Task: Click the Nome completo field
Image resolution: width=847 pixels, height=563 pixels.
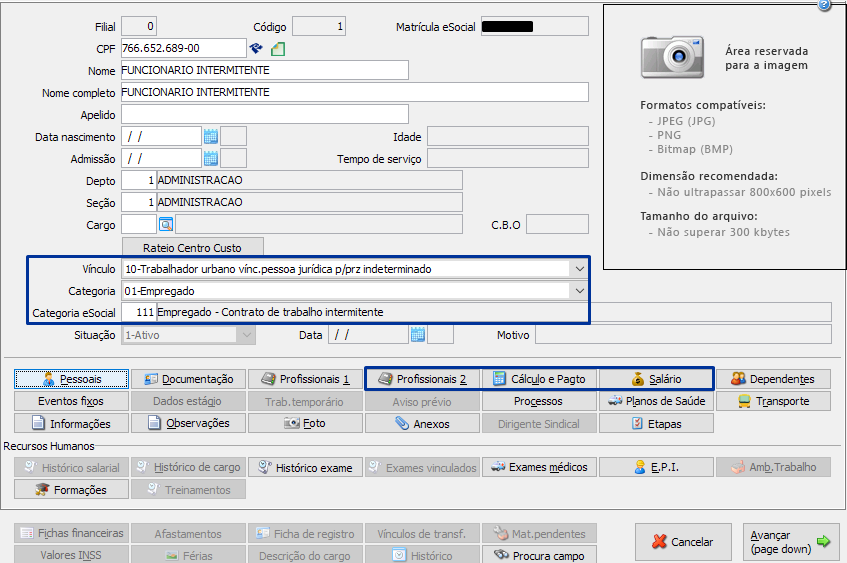Action: point(355,92)
